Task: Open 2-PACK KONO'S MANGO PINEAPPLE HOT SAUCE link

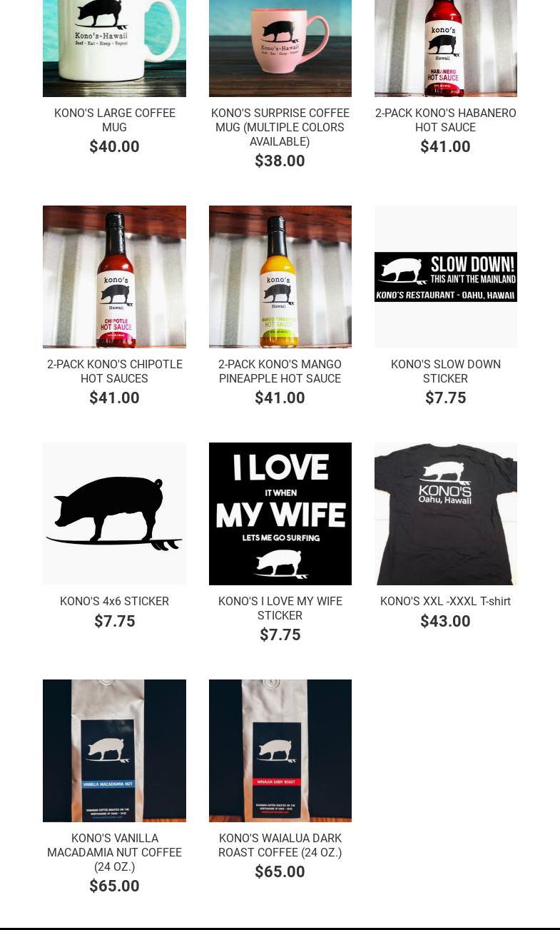Action: 280,371
